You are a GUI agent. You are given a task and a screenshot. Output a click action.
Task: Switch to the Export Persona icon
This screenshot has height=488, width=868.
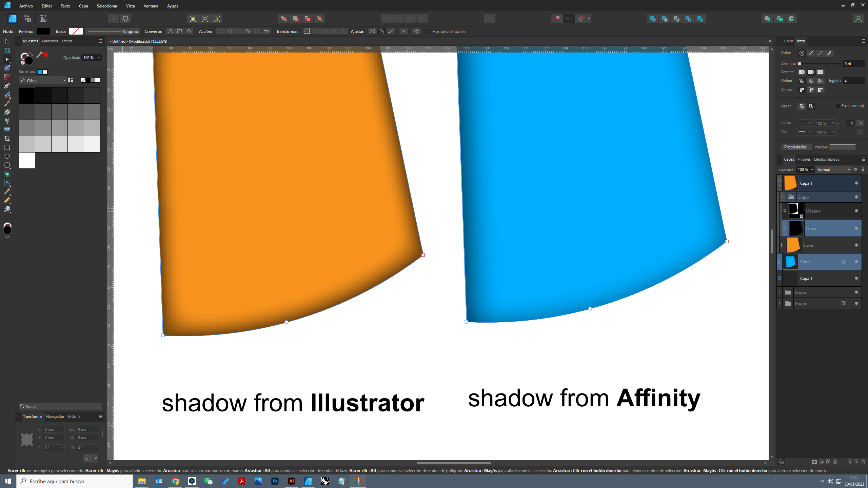[43, 19]
